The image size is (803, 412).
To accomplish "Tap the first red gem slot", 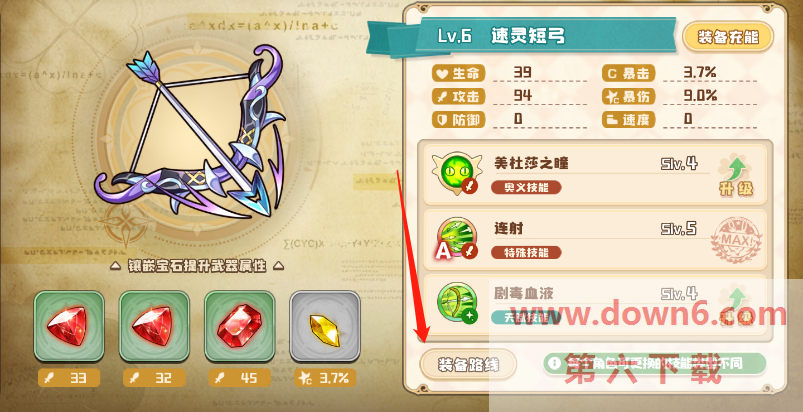I will [x=69, y=326].
